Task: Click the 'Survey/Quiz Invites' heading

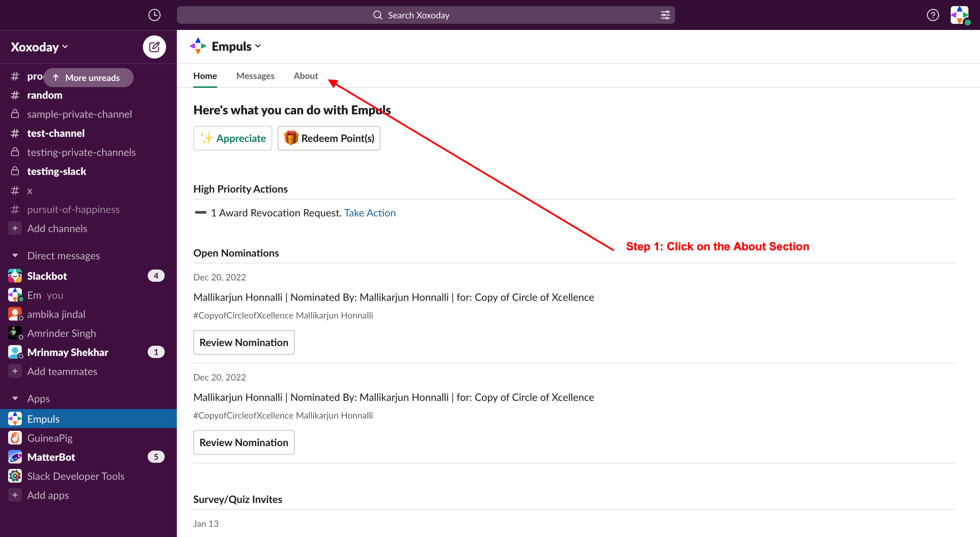Action: tap(238, 499)
